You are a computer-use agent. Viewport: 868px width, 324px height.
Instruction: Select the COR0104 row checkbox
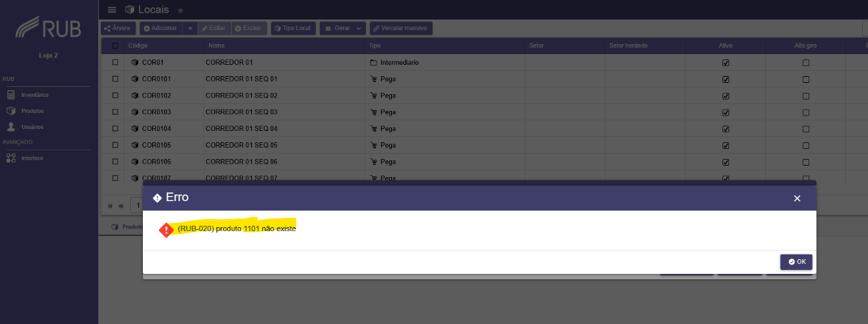click(x=115, y=128)
